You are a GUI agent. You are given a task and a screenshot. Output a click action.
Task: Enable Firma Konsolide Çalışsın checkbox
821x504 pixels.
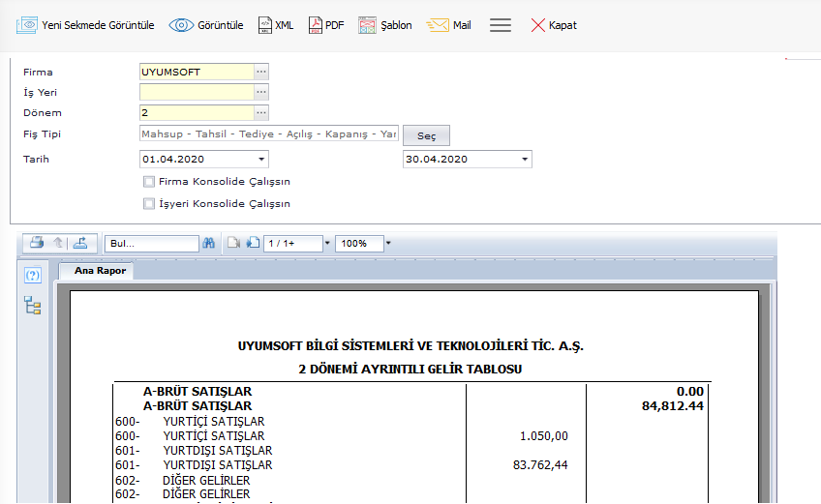(149, 181)
